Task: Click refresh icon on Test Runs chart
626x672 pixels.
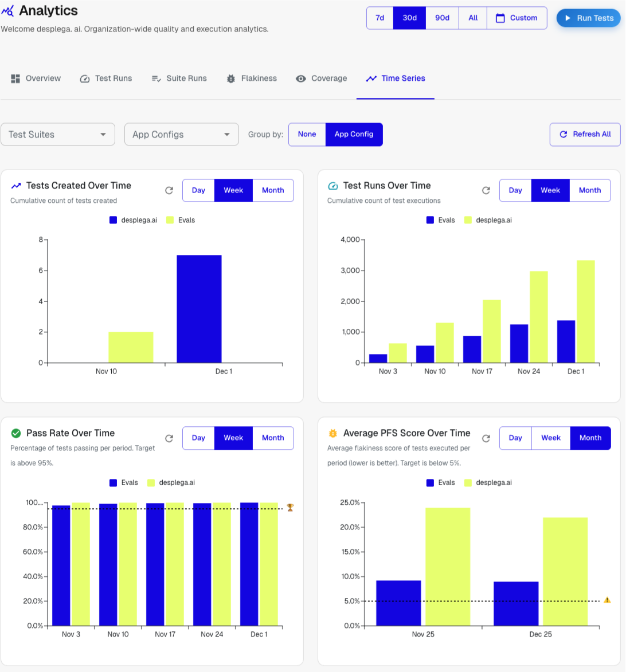Action: click(x=486, y=190)
